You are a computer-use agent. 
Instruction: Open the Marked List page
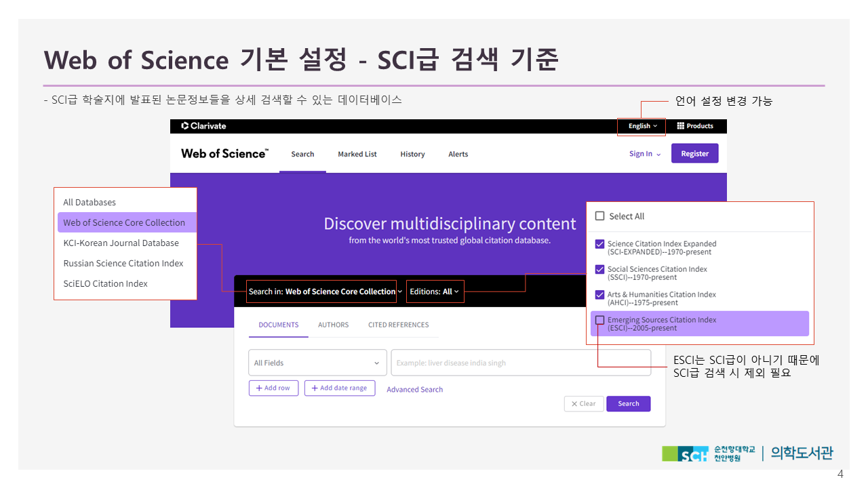(x=357, y=155)
